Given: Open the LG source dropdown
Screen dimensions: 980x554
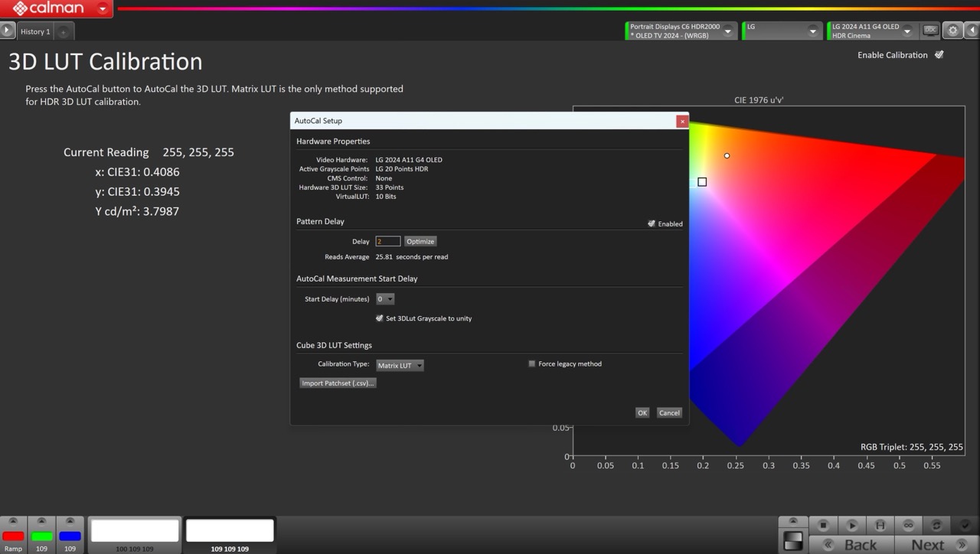Looking at the screenshot, I should click(x=812, y=31).
